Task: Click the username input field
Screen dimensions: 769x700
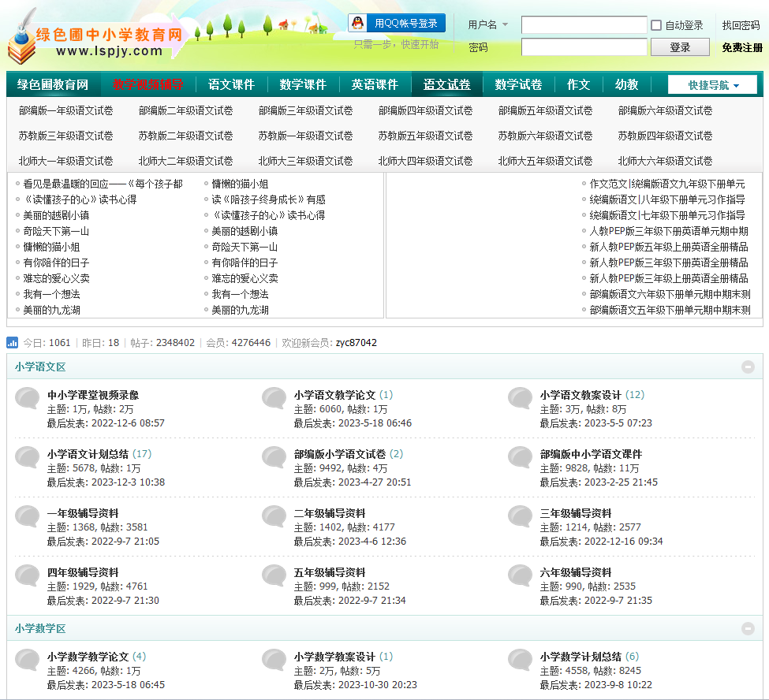Action: click(x=584, y=25)
